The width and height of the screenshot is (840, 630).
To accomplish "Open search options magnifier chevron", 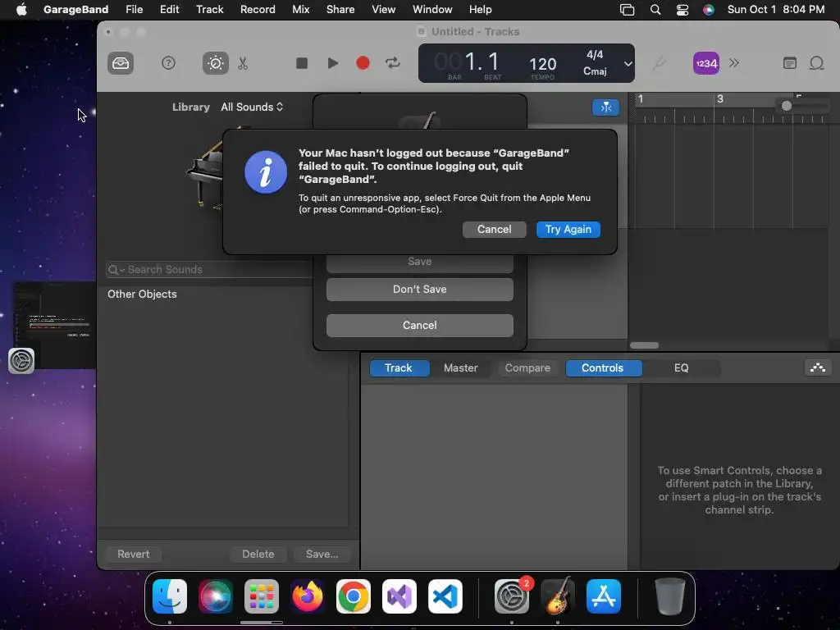I will (116, 269).
